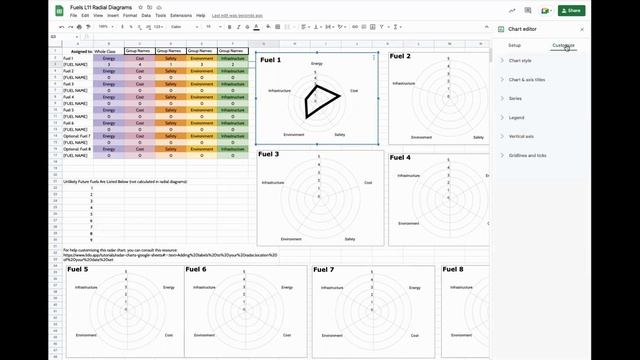Open the fill color picker
This screenshot has width=640, height=360.
pos(268,27)
